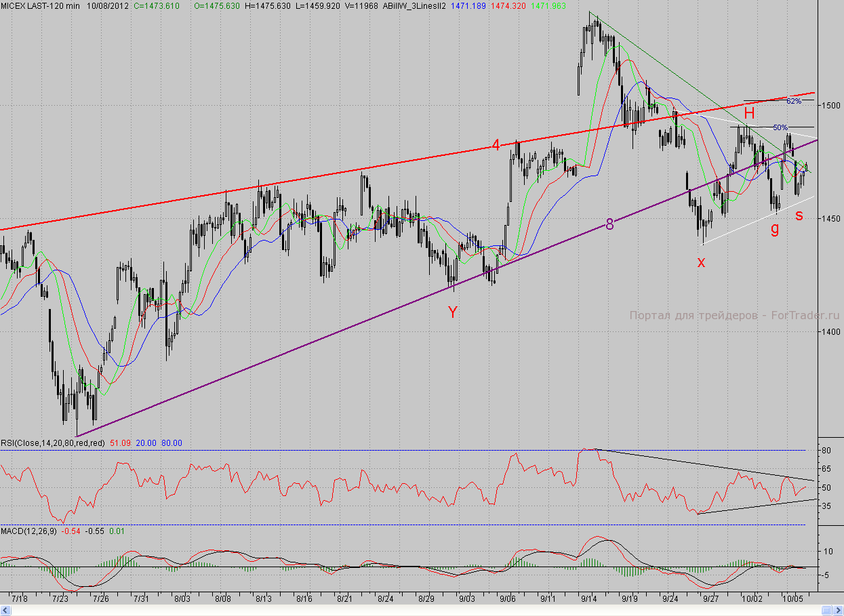Screen dimensions: 844x616
Task: Select the date '10/08/2012' in the header
Action: [x=107, y=5]
